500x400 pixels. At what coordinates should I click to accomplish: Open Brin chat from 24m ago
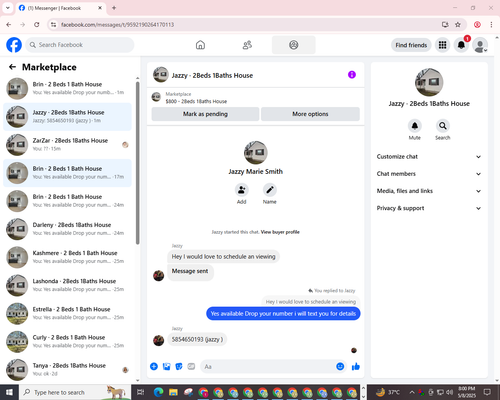point(67,201)
